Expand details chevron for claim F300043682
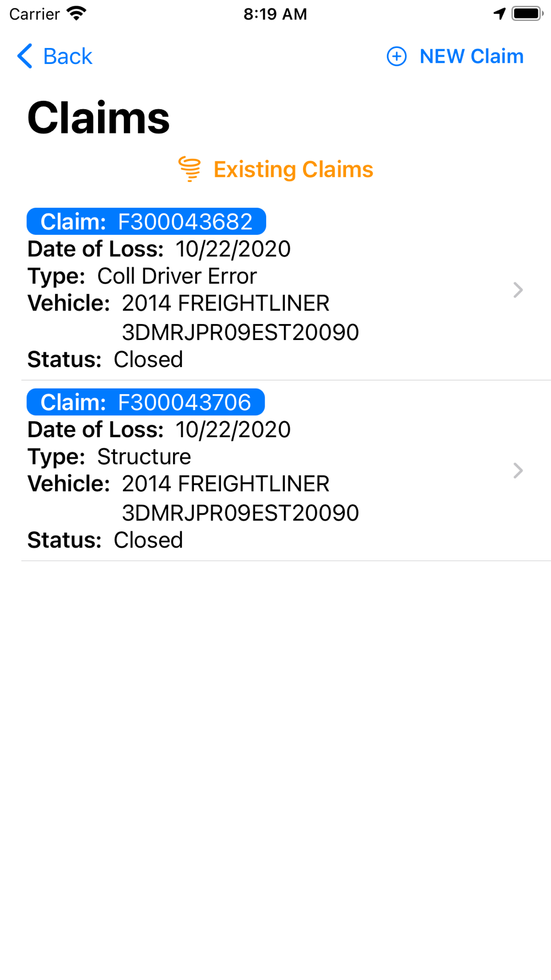This screenshot has width=551, height=980. pos(517,290)
